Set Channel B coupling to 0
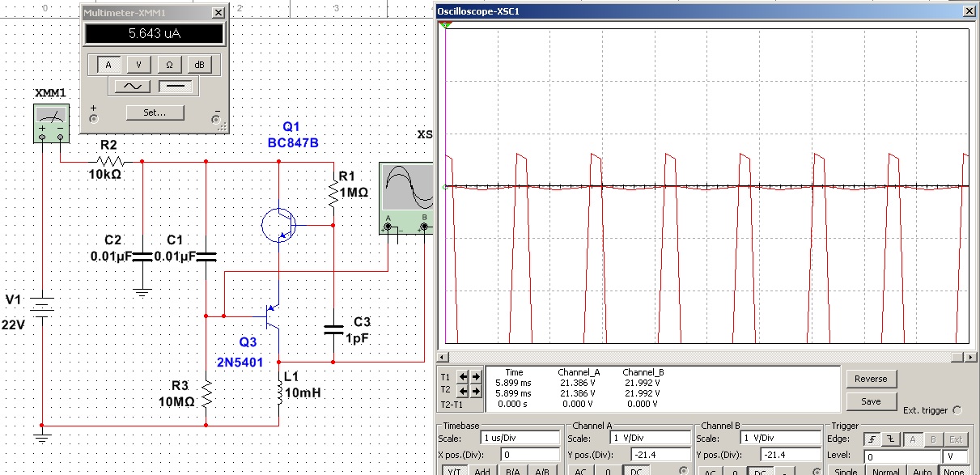Viewport: 980px width, 475px height. coord(734,471)
